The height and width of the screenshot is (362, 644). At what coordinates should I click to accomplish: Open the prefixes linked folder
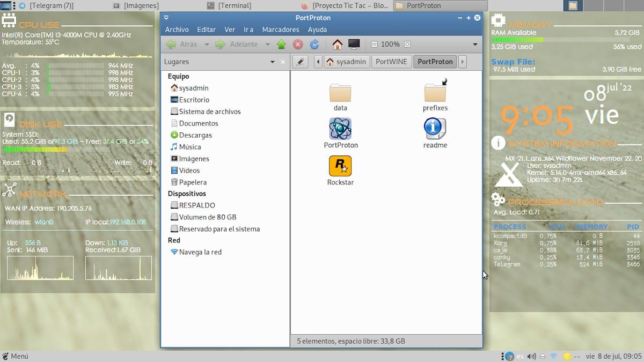click(435, 92)
